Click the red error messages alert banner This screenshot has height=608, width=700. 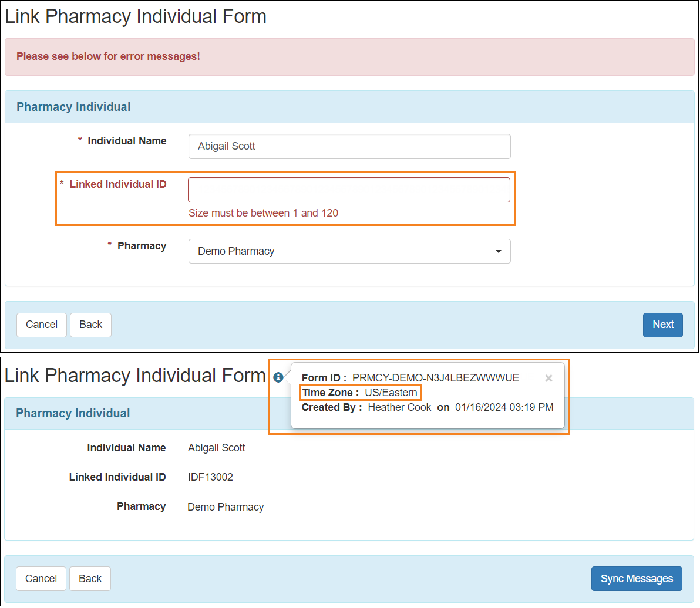(349, 57)
